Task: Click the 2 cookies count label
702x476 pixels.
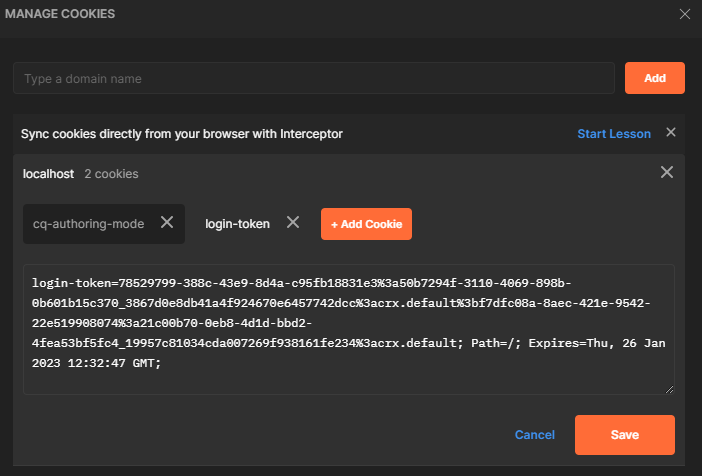Action: point(111,174)
